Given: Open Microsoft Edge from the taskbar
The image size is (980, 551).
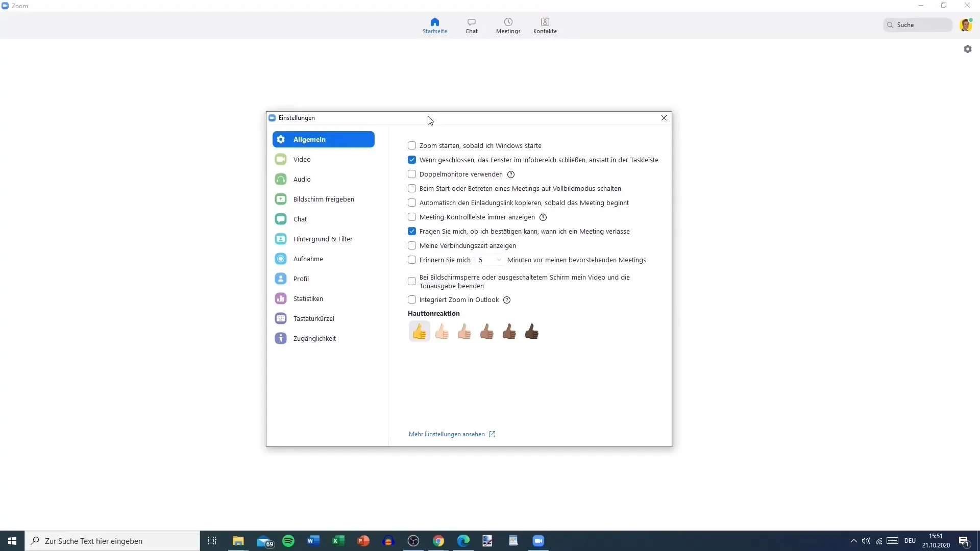Looking at the screenshot, I should click(x=463, y=541).
